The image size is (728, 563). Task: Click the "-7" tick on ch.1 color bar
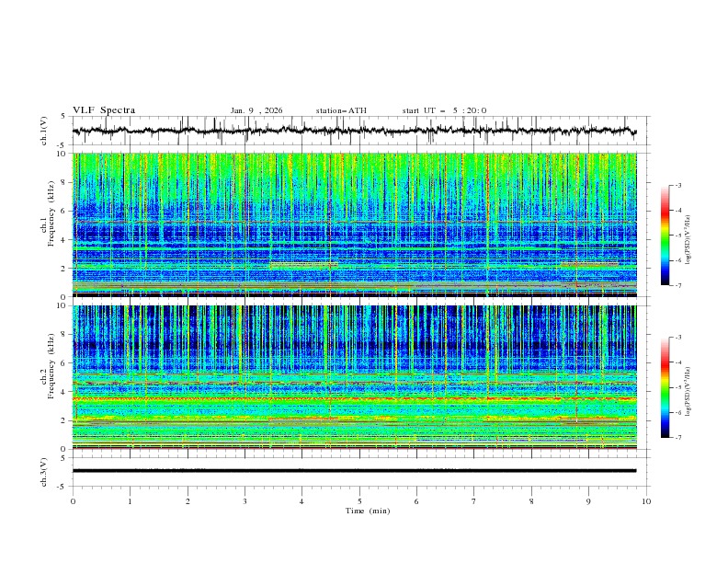[x=678, y=285]
